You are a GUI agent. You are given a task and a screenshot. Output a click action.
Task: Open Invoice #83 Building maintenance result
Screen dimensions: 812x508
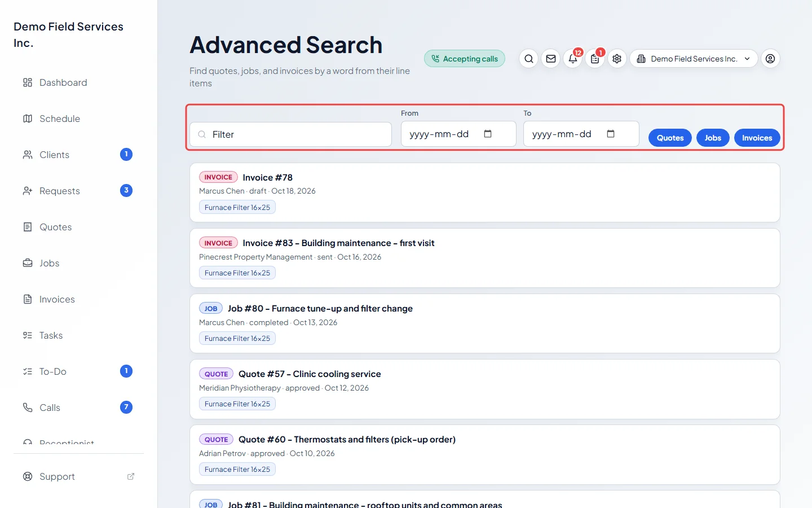tap(485, 258)
